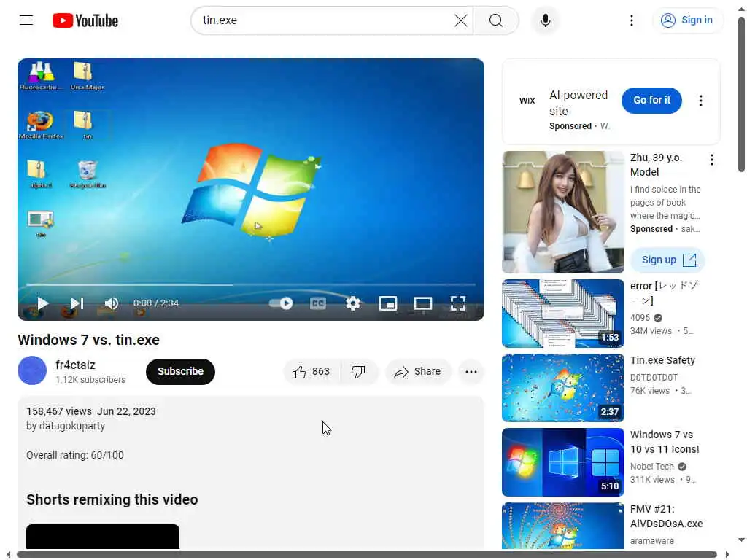
Task: Click the scroll-right arrow at bottom
Action: coord(727,555)
